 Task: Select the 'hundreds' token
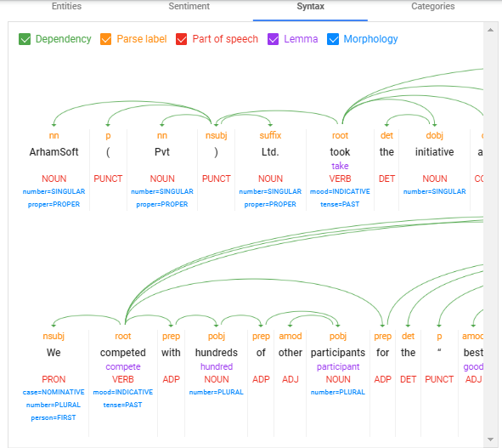(x=217, y=353)
